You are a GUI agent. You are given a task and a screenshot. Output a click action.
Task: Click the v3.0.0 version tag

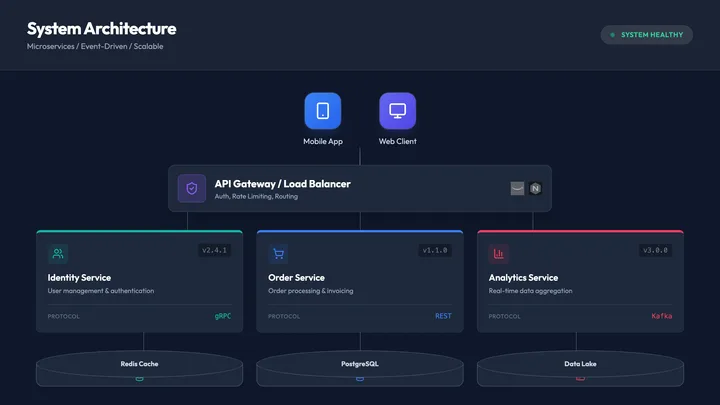pyautogui.click(x=655, y=250)
